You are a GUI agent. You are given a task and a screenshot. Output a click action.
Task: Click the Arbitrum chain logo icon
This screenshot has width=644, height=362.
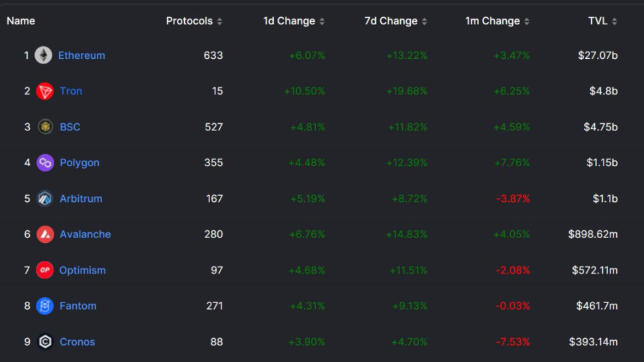(45, 199)
